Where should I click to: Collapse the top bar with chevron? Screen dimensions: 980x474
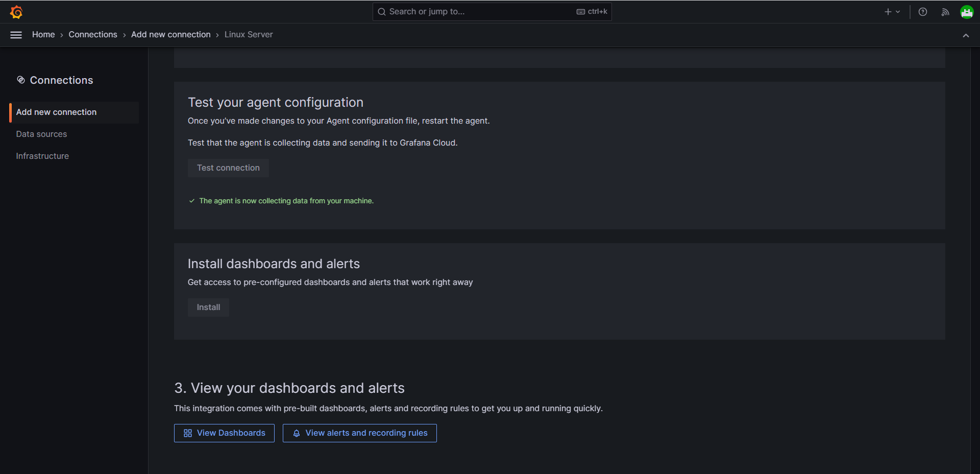point(966,35)
